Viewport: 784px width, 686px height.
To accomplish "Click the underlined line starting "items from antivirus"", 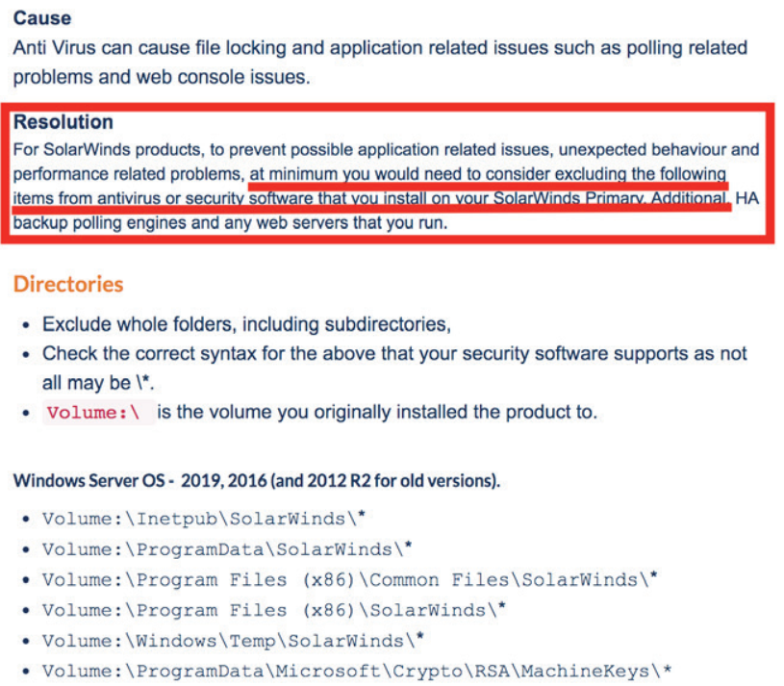I will (x=370, y=198).
